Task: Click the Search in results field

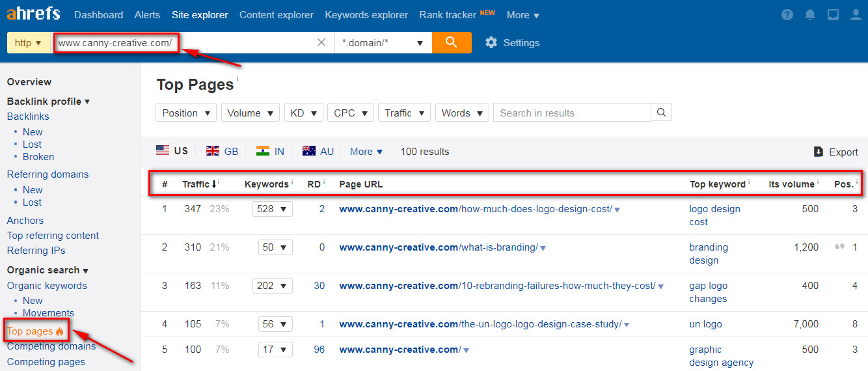Action: pyautogui.click(x=572, y=113)
